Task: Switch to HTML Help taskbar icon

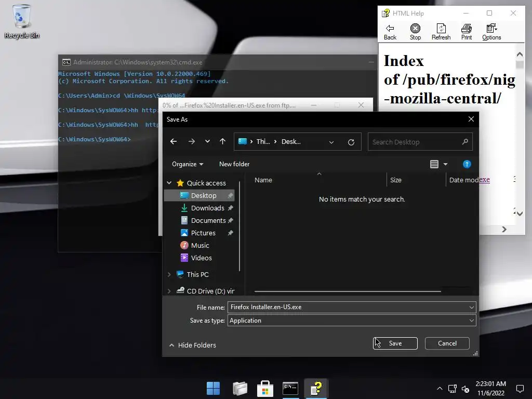Action: (316, 389)
